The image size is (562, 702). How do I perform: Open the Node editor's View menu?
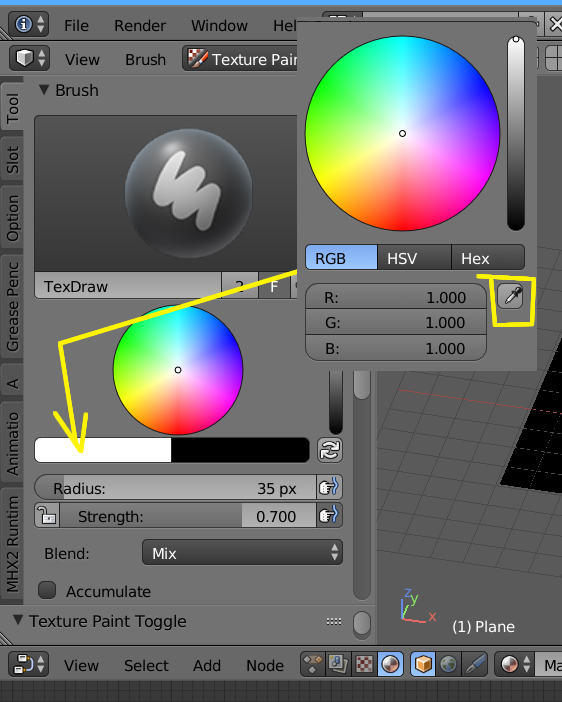pos(81,665)
